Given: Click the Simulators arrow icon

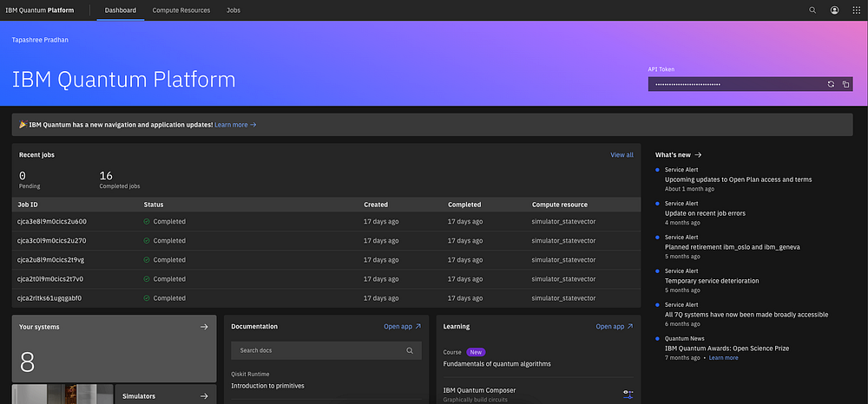Looking at the screenshot, I should (204, 395).
